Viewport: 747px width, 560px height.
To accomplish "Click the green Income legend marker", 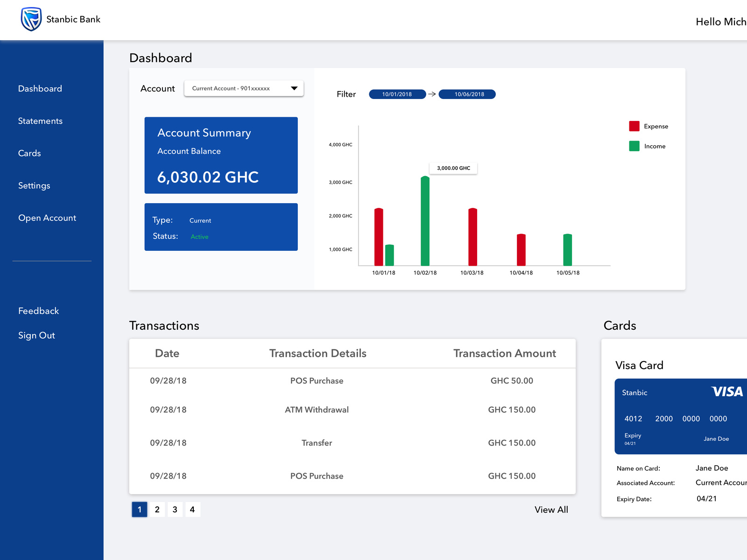I will 634,146.
